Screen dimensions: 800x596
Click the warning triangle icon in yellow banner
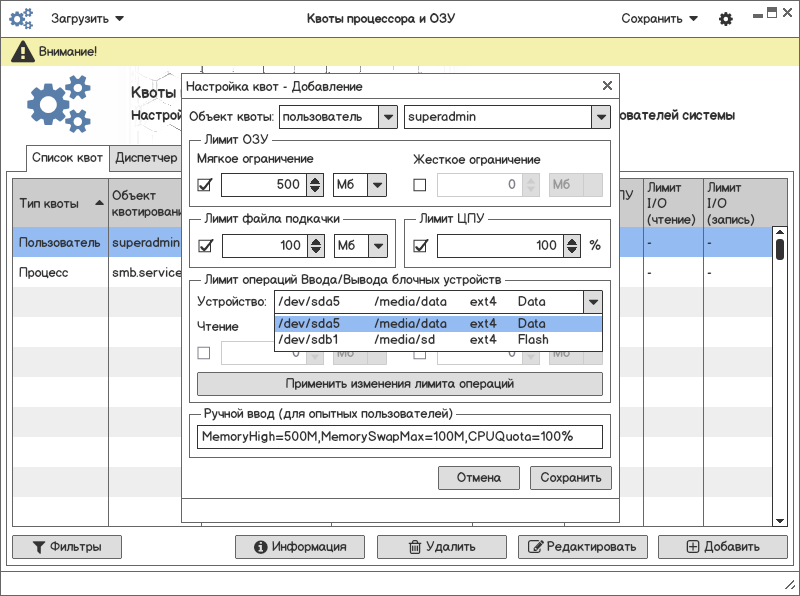pyautogui.click(x=20, y=51)
